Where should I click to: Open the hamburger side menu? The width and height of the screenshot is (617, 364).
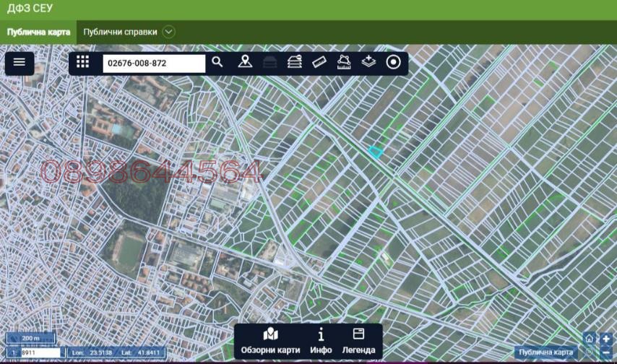[20, 63]
